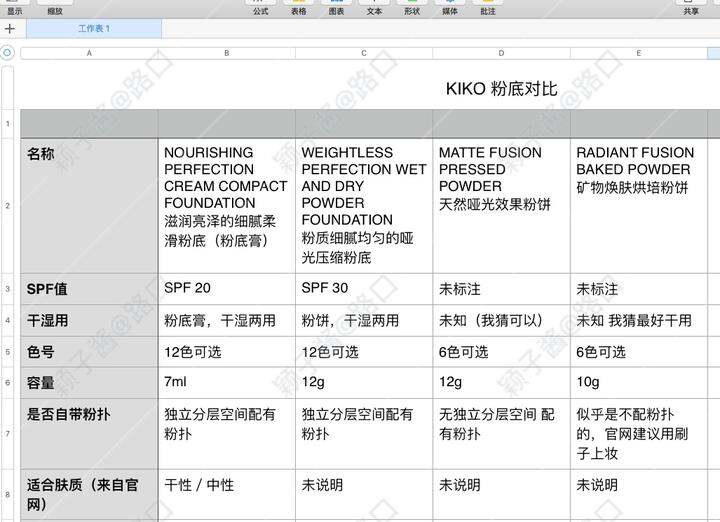This screenshot has height=522, width=720.
Task: Select the MATTE FUSION PRESSED POWDER cell
Action: (x=501, y=206)
